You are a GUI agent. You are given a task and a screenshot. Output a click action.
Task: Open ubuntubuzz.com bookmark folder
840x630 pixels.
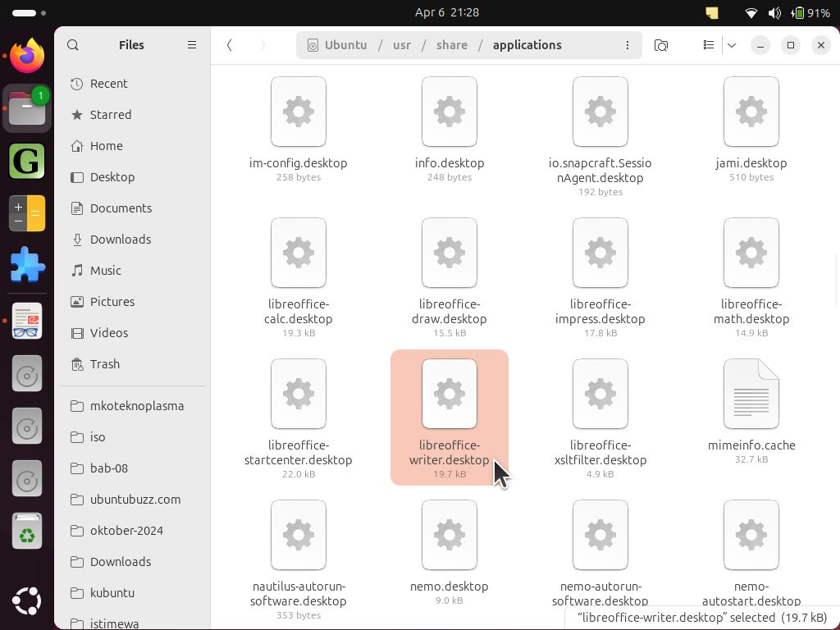132,500
